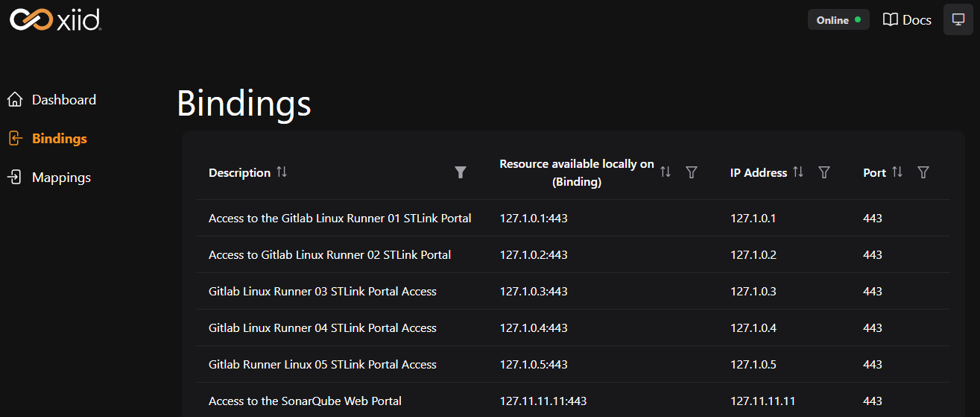Click the Online status indicator
The image size is (980, 417).
click(x=838, y=20)
